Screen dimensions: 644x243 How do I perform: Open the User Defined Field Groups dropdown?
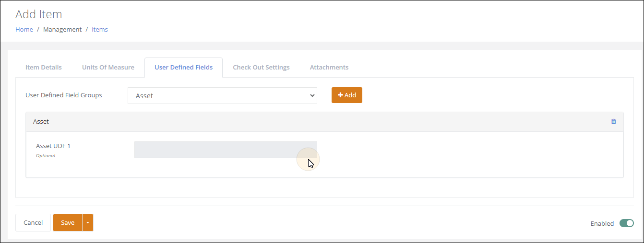pyautogui.click(x=222, y=95)
